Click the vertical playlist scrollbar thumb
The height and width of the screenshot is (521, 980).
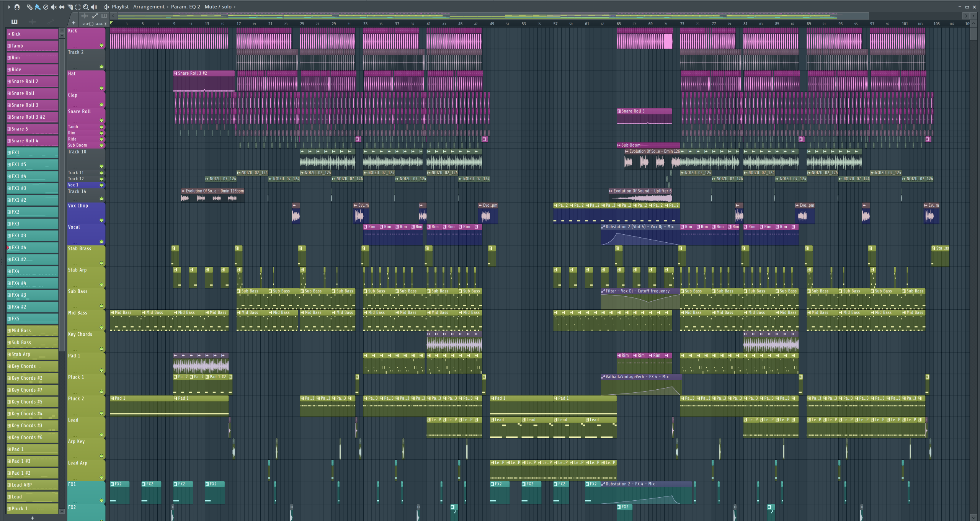pos(973,34)
